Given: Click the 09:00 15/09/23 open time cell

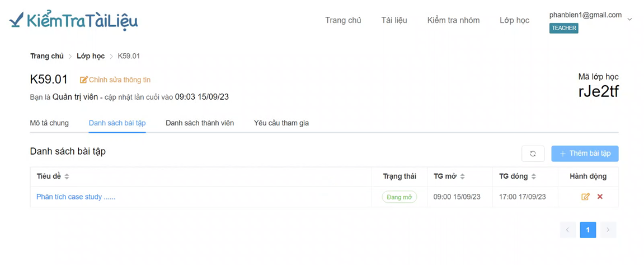Looking at the screenshot, I should tap(457, 197).
